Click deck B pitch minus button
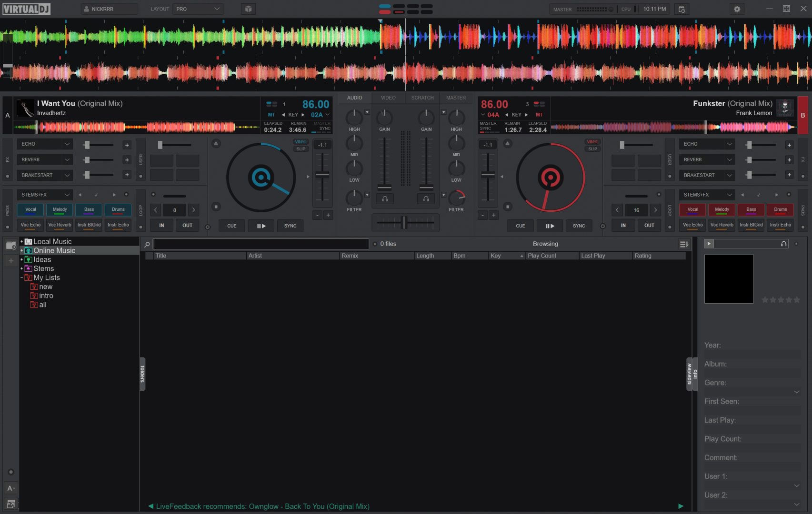 click(482, 215)
